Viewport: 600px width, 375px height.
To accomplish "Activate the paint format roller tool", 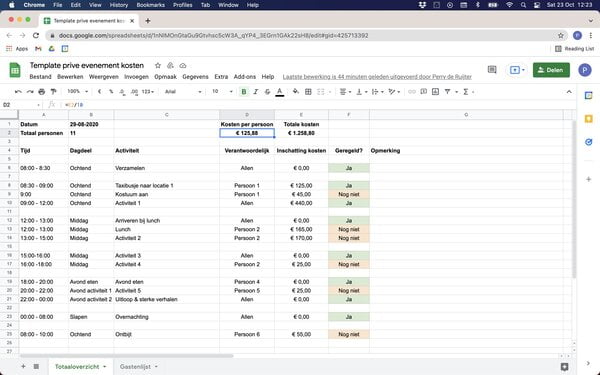I will (x=54, y=92).
